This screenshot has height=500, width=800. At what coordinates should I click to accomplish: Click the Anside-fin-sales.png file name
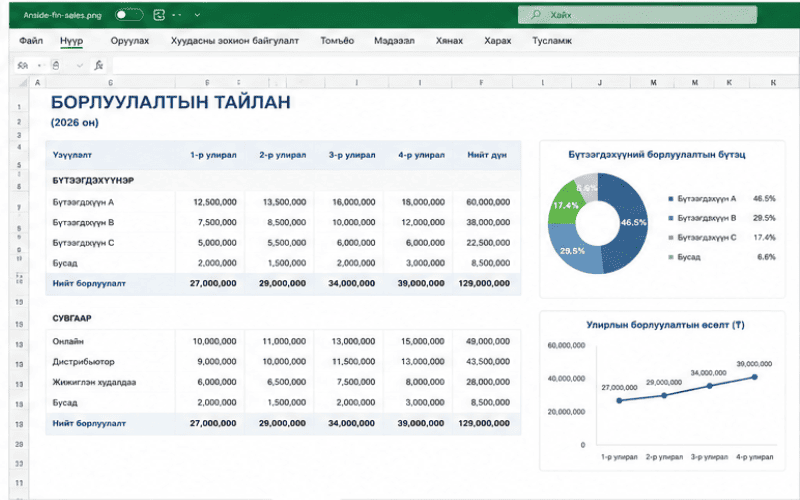[62, 15]
